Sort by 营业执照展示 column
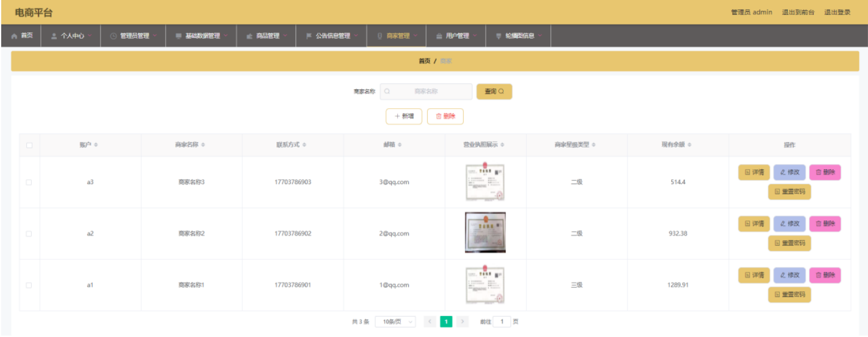Viewport: 868px width, 337px height. pyautogui.click(x=502, y=145)
